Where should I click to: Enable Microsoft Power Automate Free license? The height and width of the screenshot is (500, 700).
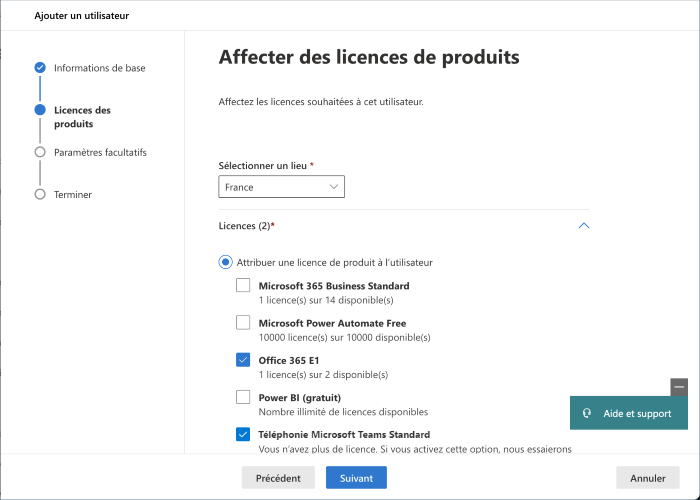click(x=243, y=322)
